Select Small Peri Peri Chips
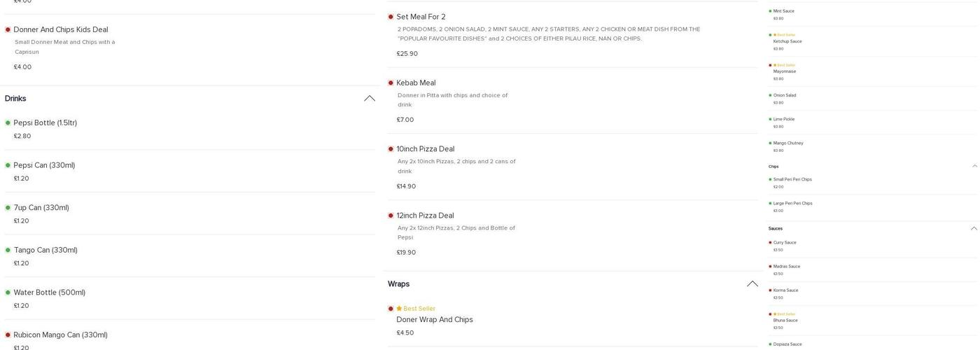Screen dimensions: 980x350 point(792,180)
